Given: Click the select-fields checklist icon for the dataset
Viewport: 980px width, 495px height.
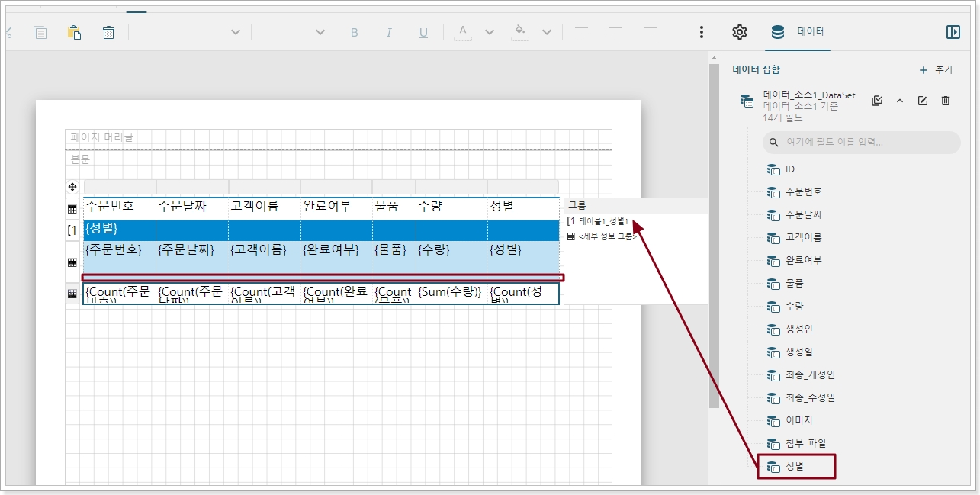Looking at the screenshot, I should click(x=876, y=101).
